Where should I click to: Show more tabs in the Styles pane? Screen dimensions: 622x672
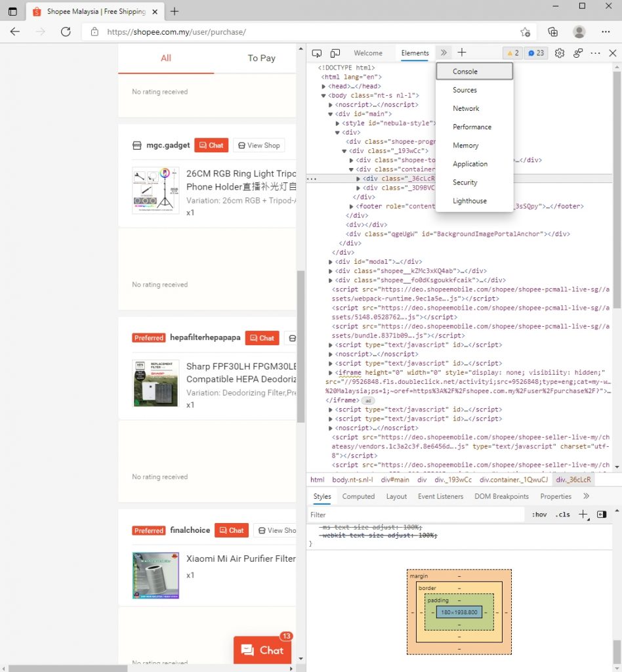coord(586,496)
